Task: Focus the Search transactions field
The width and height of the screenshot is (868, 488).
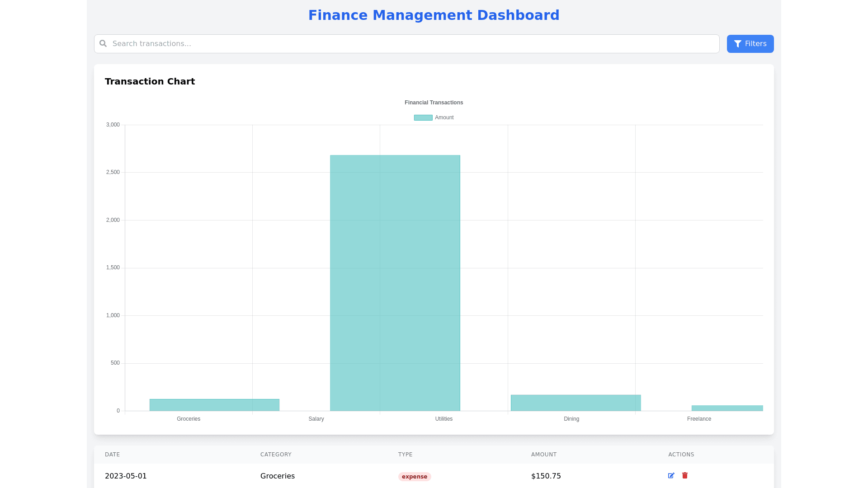Action: point(407,44)
